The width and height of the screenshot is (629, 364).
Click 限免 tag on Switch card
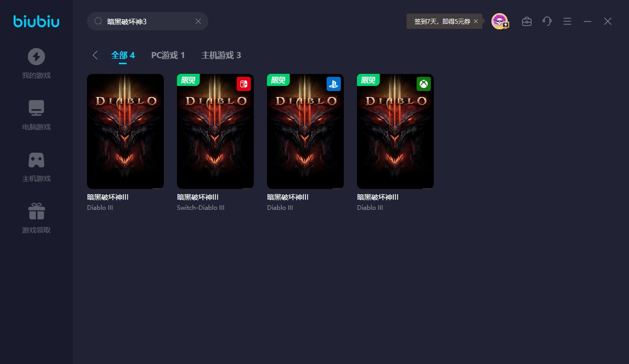pyautogui.click(x=188, y=80)
